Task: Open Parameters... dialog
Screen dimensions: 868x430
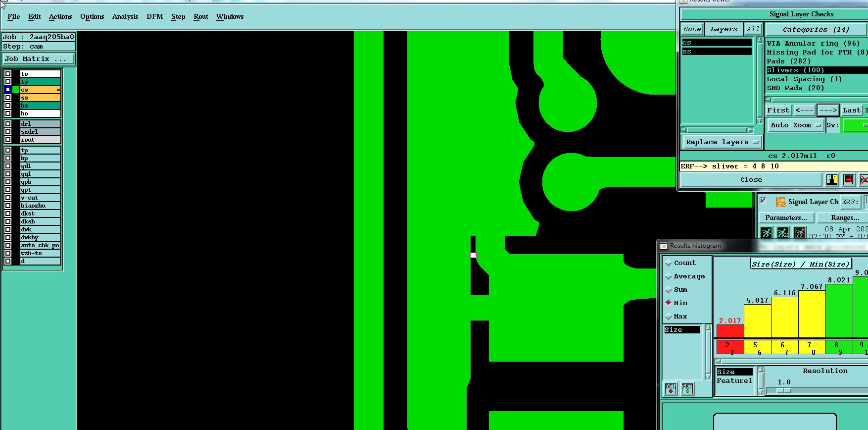Action: click(x=786, y=218)
